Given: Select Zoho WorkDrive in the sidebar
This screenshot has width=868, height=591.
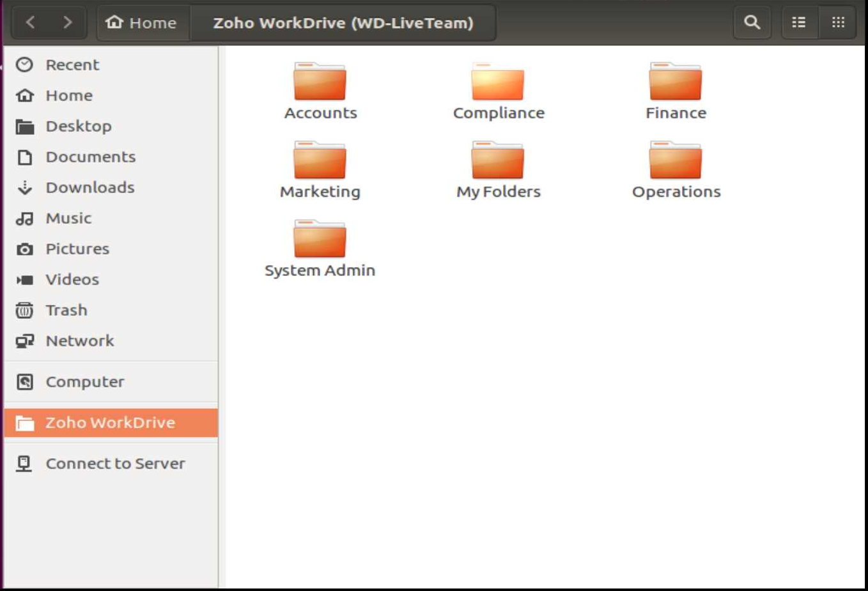Looking at the screenshot, I should tap(111, 422).
